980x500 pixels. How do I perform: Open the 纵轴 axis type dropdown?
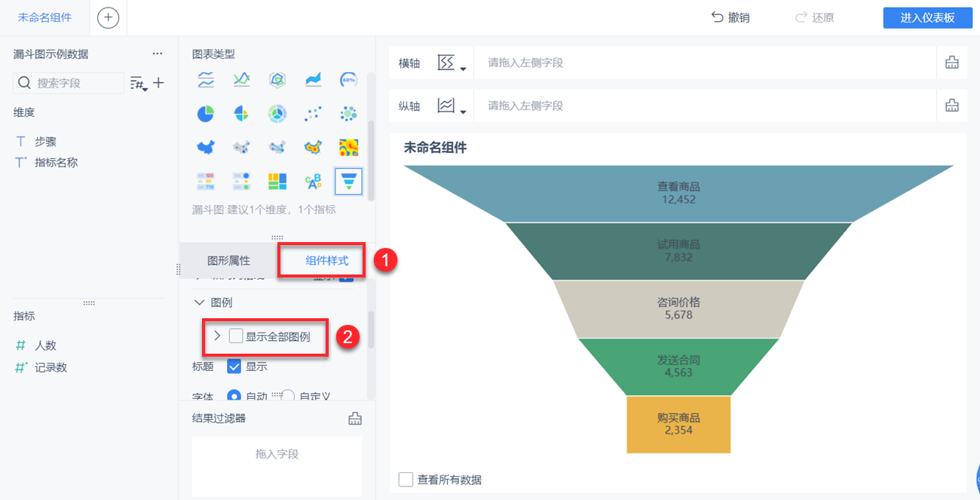tap(452, 106)
